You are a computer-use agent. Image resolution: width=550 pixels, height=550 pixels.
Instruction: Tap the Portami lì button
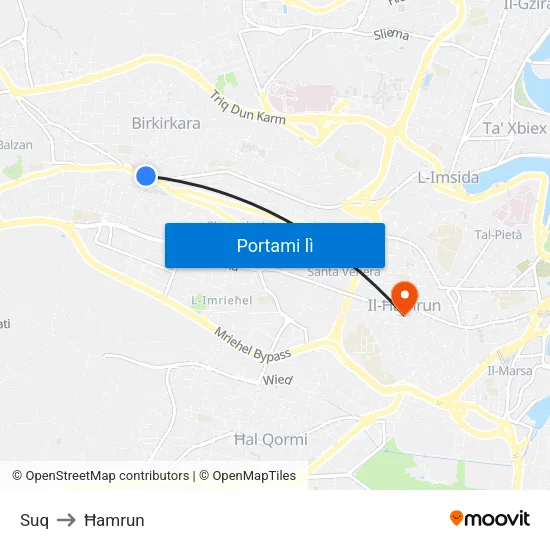coord(275,246)
